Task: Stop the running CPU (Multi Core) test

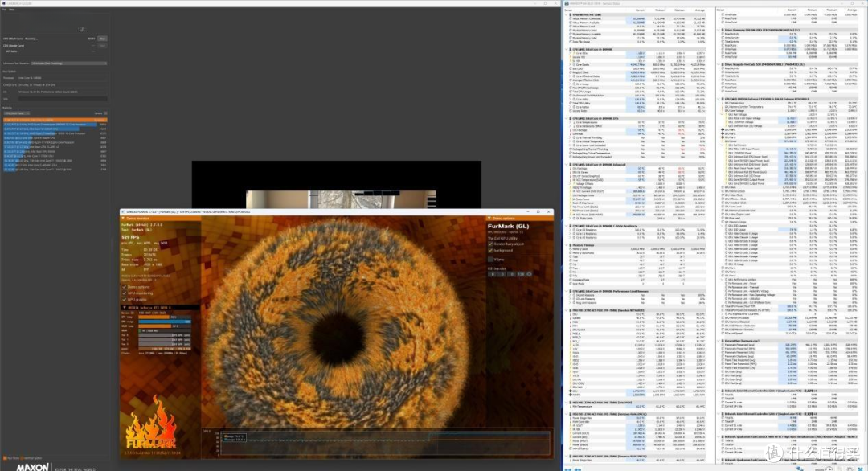Action: [102, 39]
